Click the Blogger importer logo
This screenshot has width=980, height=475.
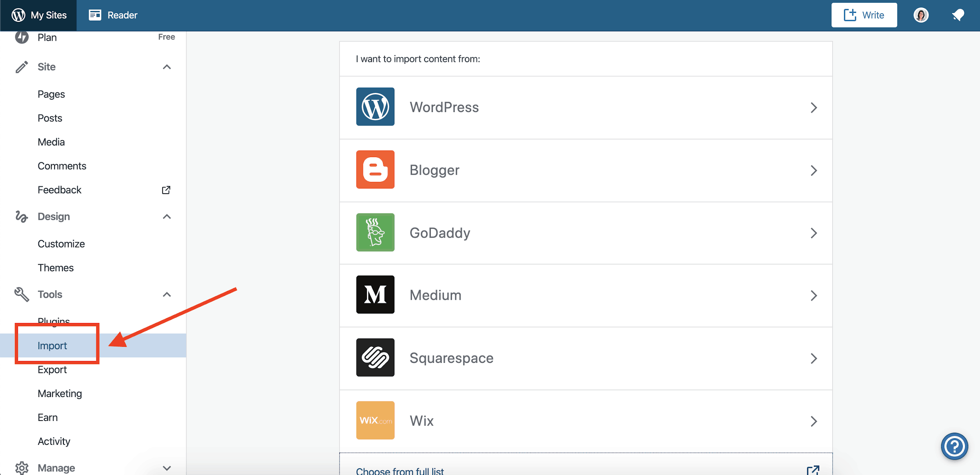(375, 169)
